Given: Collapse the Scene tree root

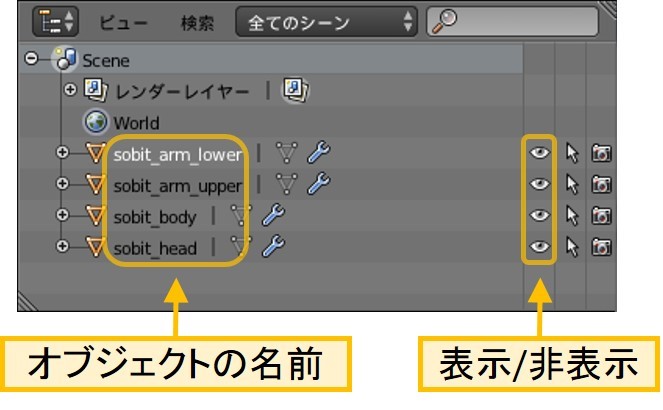Looking at the screenshot, I should [x=32, y=60].
